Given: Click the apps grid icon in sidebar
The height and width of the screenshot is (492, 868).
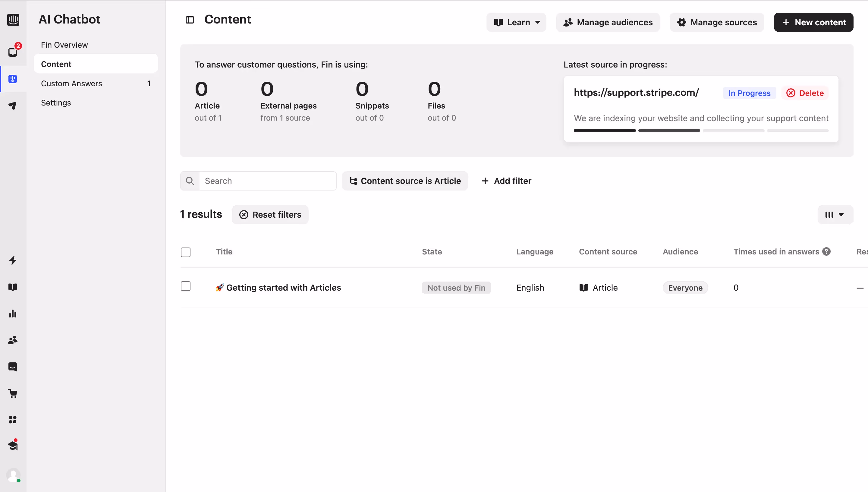Looking at the screenshot, I should coord(13,420).
